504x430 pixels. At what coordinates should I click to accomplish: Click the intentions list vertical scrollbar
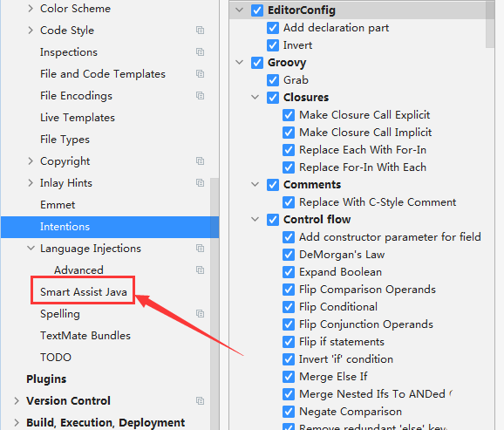[x=490, y=25]
